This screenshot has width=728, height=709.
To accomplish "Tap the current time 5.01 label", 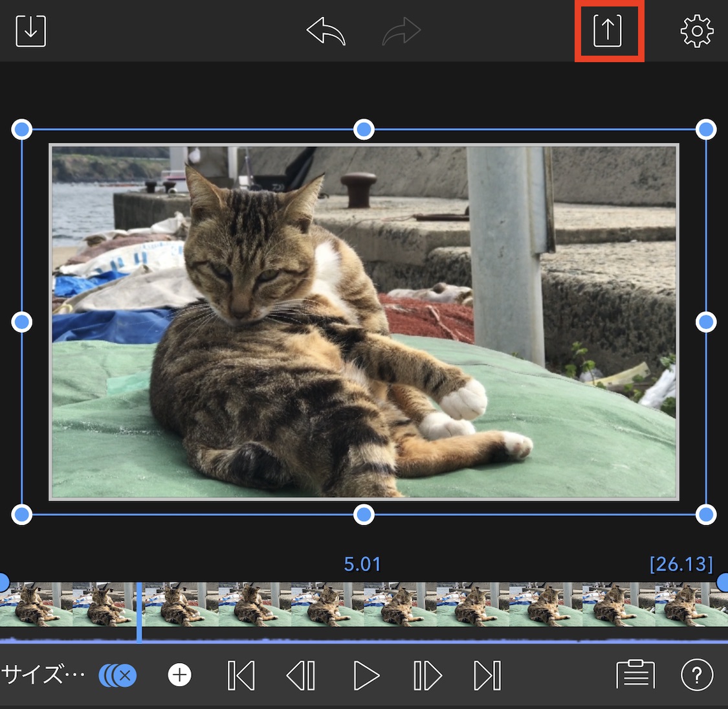I will (362, 564).
